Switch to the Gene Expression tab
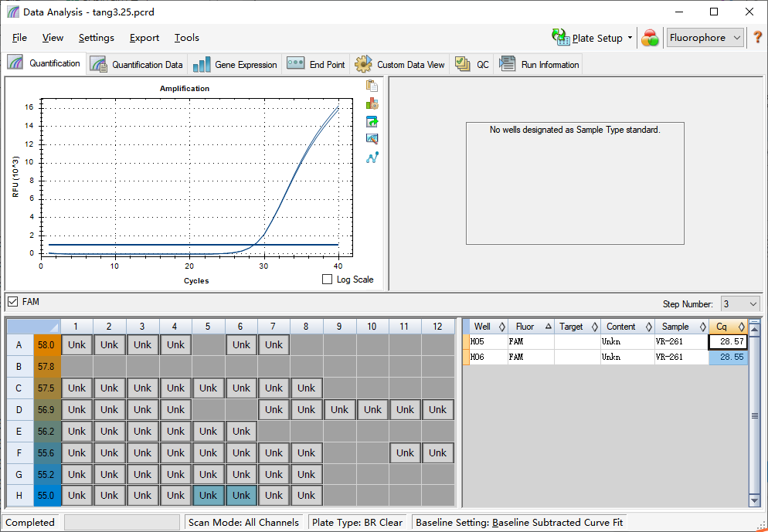 point(235,65)
